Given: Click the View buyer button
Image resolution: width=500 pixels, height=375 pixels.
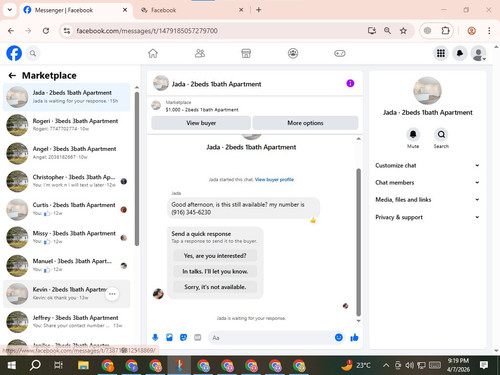Looking at the screenshot, I should pos(201,123).
